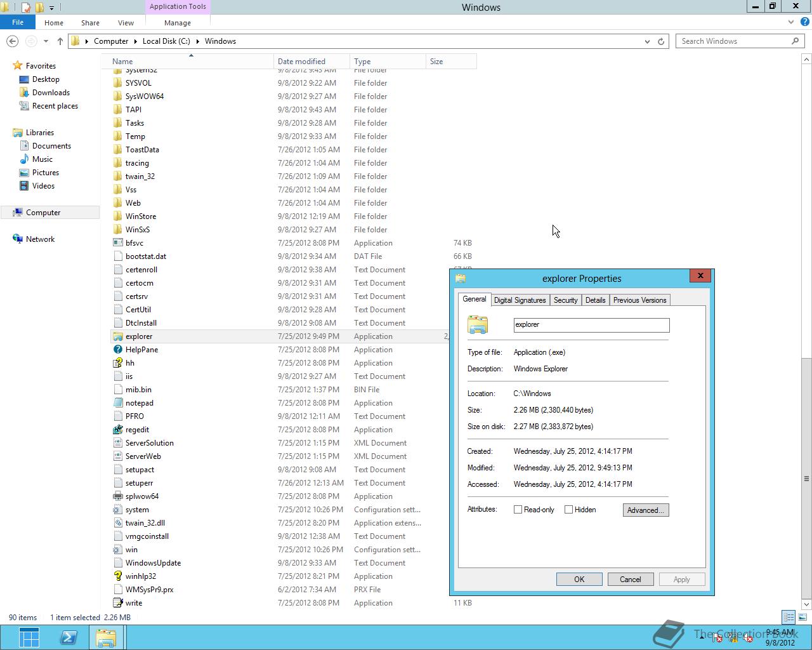Click File Explorer taskbar icon
812x650 pixels.
click(x=106, y=637)
